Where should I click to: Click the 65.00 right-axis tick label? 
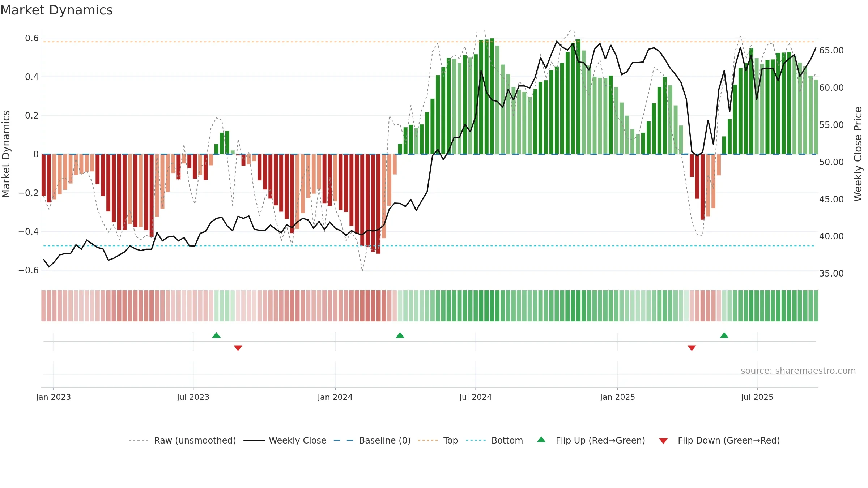[x=831, y=50]
